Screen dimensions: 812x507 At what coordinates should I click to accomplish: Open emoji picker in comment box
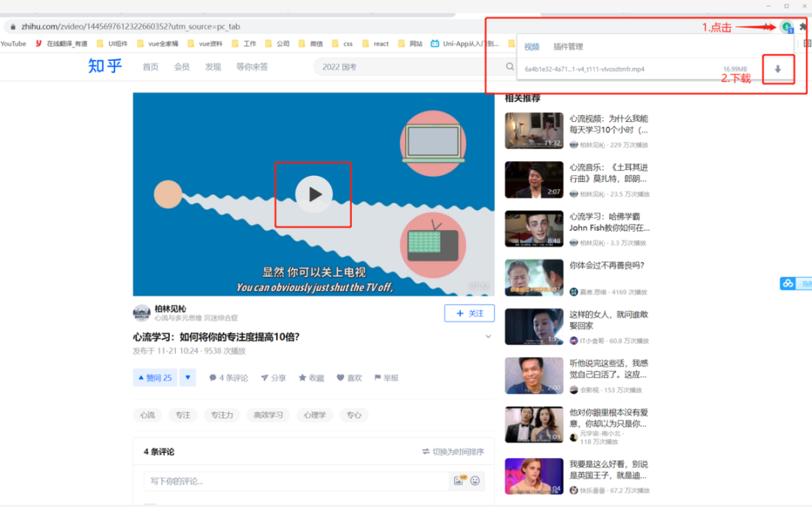(475, 481)
